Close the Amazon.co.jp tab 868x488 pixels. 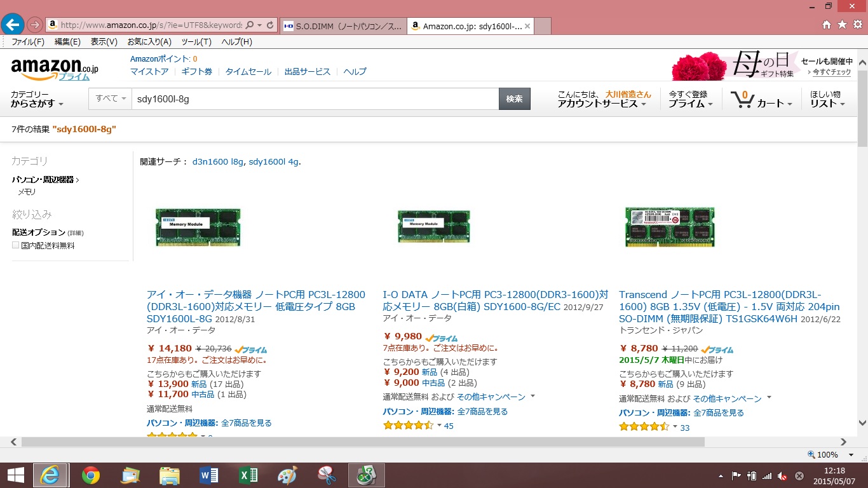(x=528, y=26)
